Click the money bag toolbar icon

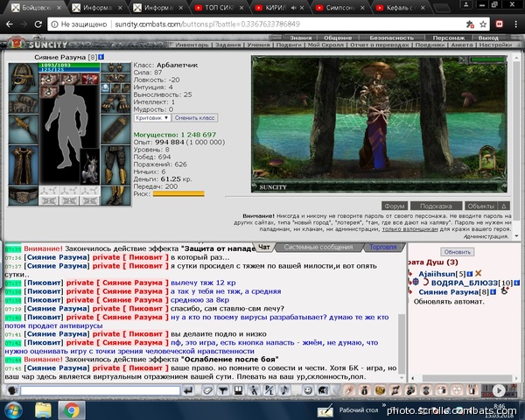(365, 390)
